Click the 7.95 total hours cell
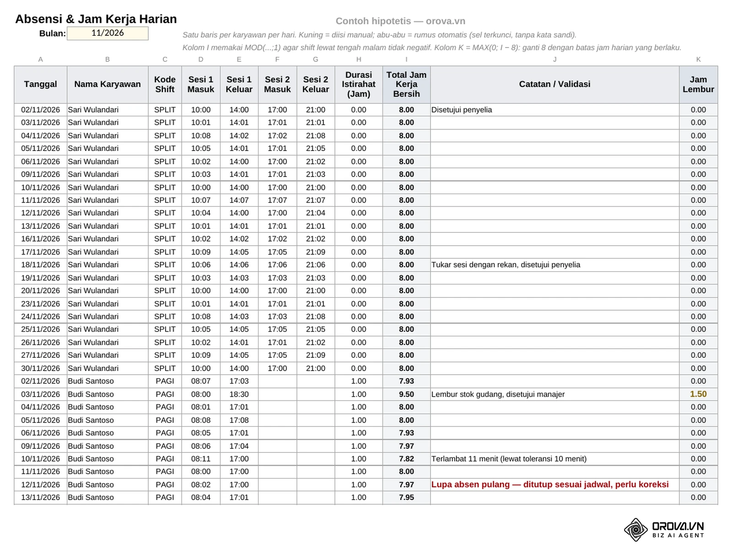This screenshot has height=560, width=732. pyautogui.click(x=406, y=497)
